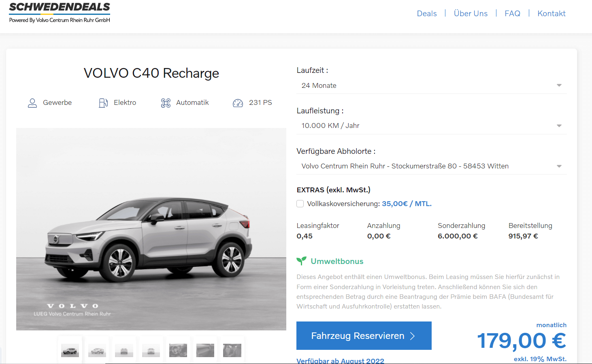Click the 231 PS speedometer icon

pos(238,103)
